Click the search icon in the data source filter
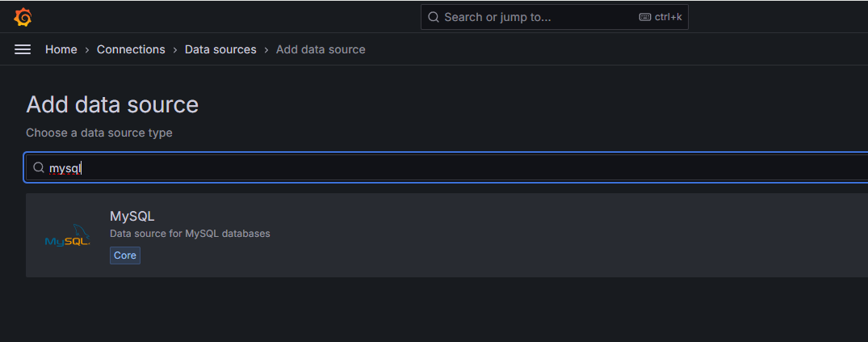868x342 pixels. 39,168
